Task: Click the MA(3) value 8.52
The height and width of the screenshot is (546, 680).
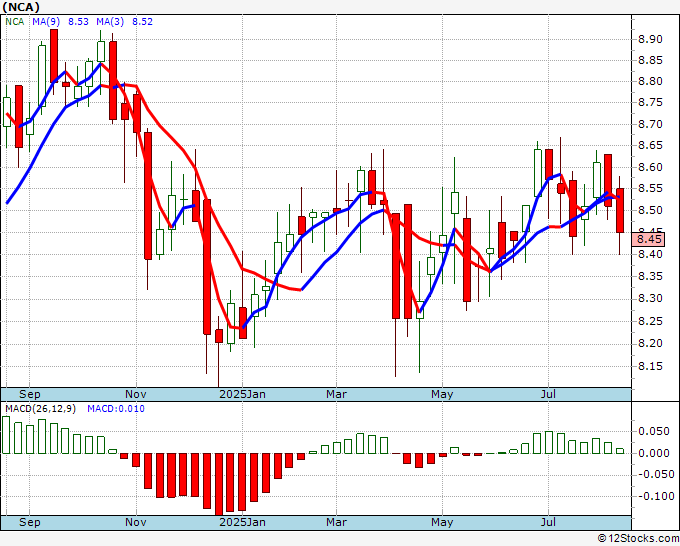Action: (x=142, y=21)
